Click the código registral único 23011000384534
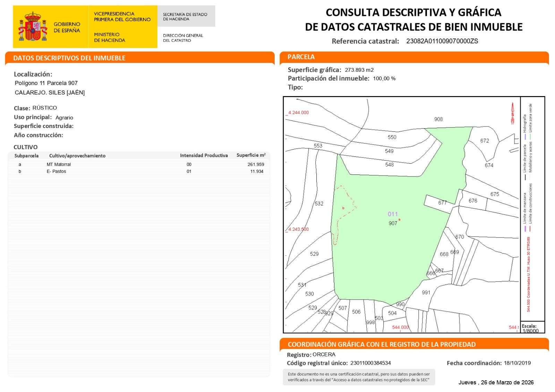The image size is (555, 392). [370, 363]
